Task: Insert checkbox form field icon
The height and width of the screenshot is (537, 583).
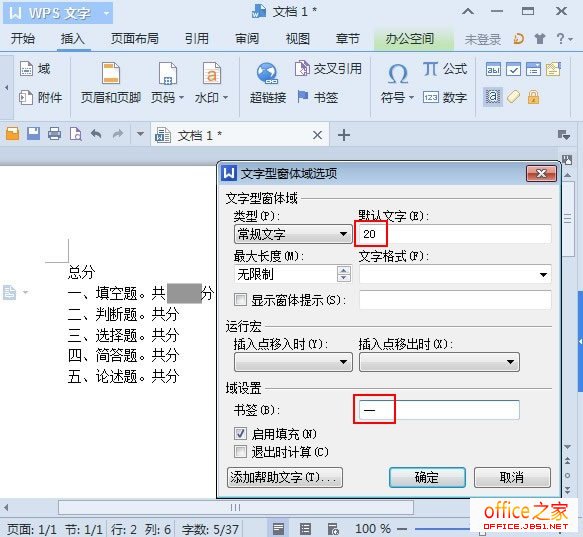Action: point(513,69)
